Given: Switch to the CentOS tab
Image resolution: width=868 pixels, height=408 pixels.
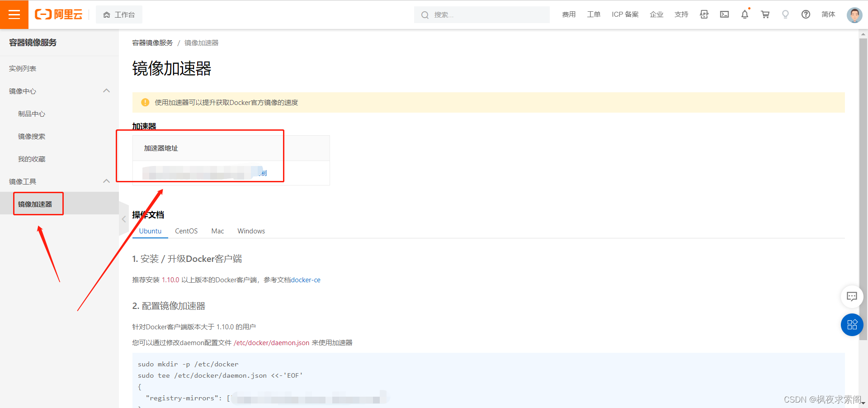Looking at the screenshot, I should tap(186, 231).
